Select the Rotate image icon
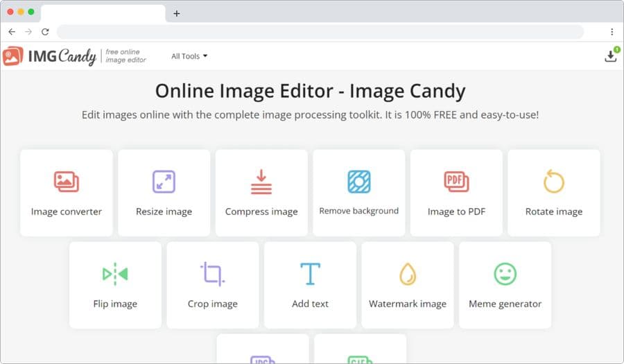The image size is (624, 364). (x=554, y=182)
